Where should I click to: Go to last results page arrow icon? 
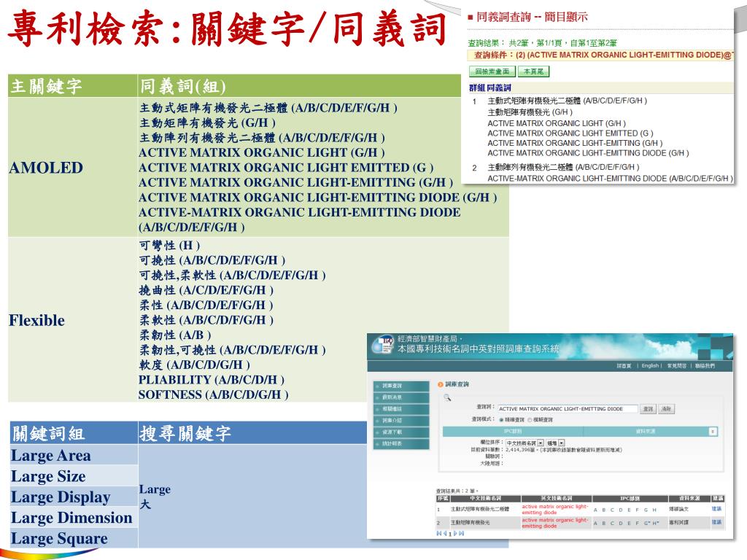click(461, 533)
